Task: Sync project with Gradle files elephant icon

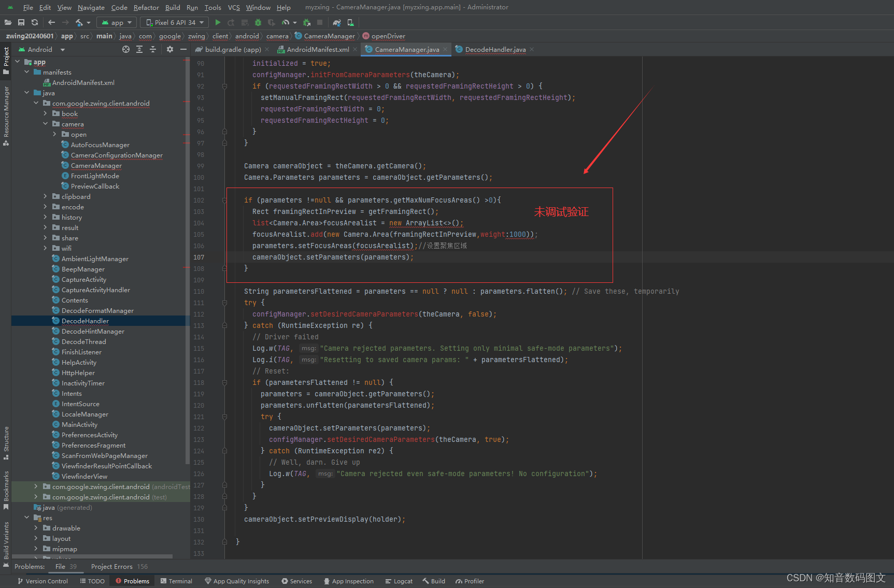Action: tap(336, 22)
